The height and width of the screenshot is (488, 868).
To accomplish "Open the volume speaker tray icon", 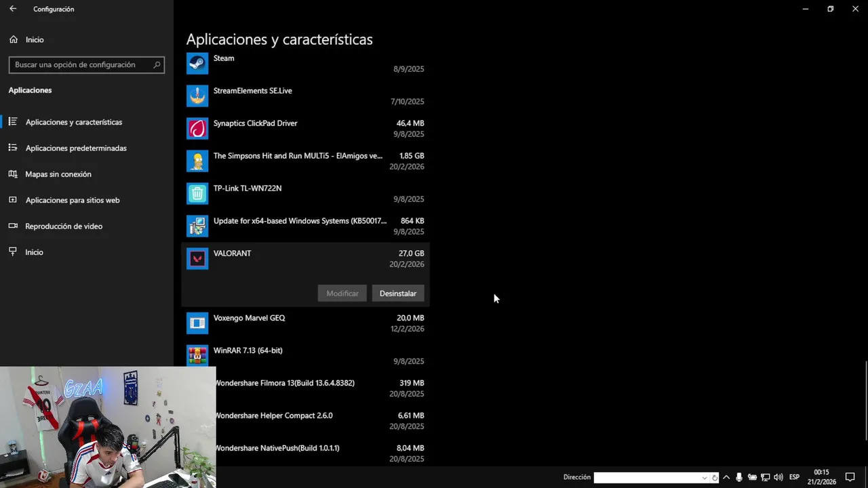I will coord(778,477).
